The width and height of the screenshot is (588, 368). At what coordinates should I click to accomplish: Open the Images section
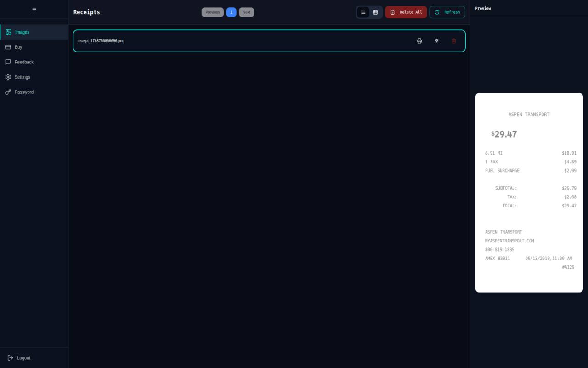(x=34, y=32)
